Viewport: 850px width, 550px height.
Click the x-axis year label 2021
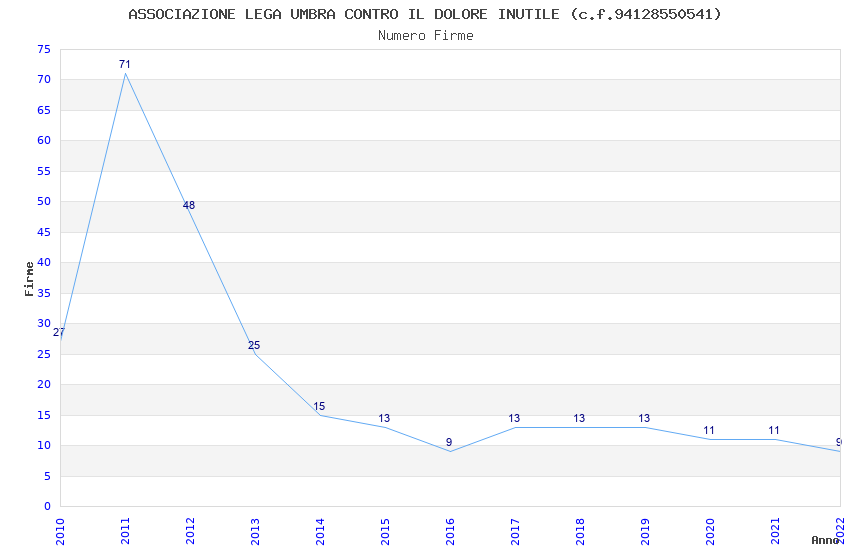coord(775,532)
